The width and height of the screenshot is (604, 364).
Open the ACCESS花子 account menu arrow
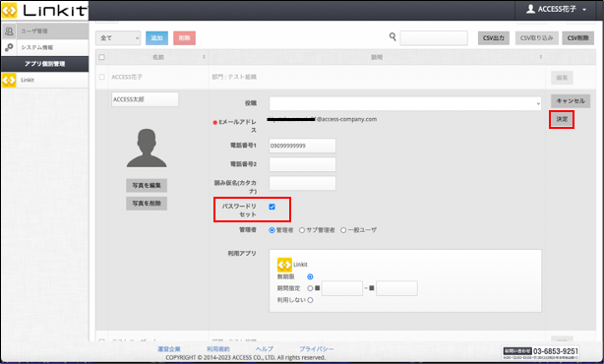click(x=584, y=10)
